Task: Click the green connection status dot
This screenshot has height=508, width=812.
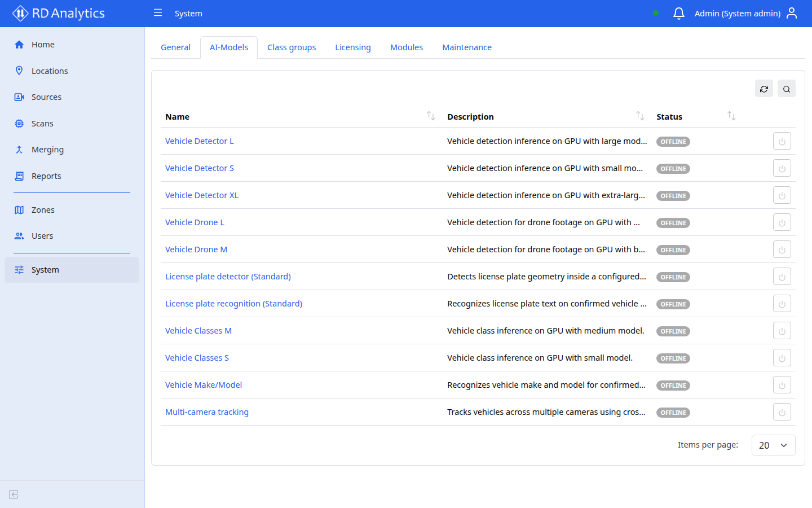Action: (656, 13)
